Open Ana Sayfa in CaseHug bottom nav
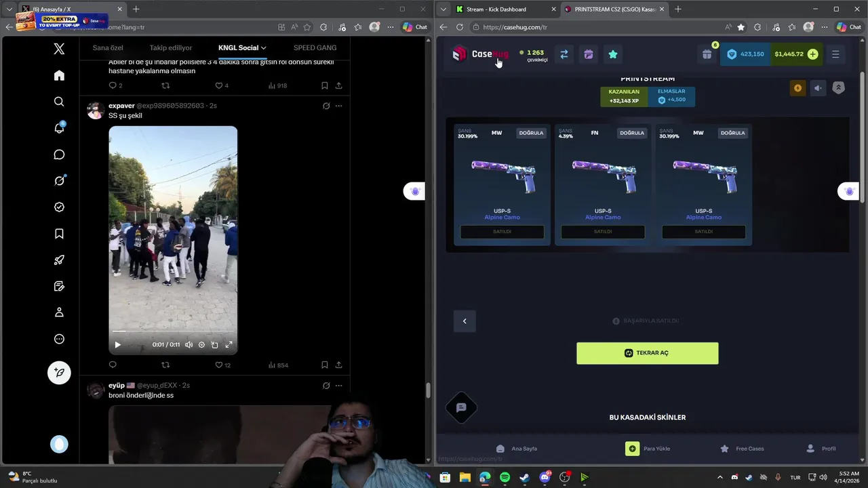The width and height of the screenshot is (868, 488). (x=517, y=449)
